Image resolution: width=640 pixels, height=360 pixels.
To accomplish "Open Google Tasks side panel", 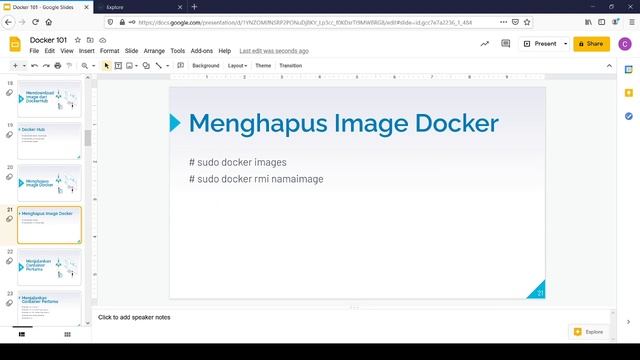I will [629, 116].
